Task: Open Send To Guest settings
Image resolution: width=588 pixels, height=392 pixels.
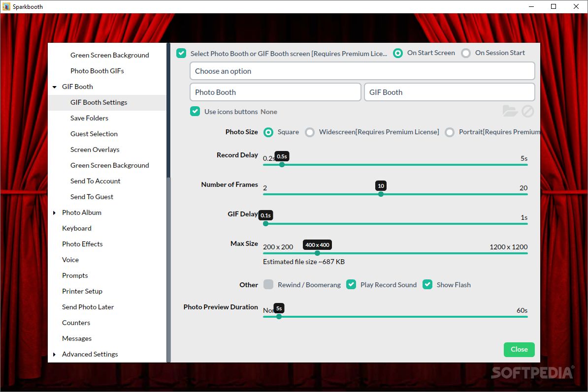Action: pos(92,197)
